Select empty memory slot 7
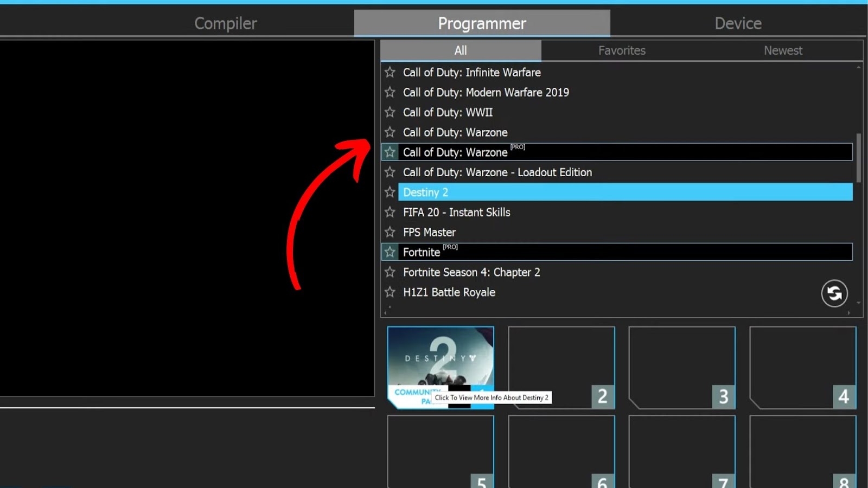This screenshot has height=488, width=868. (x=682, y=452)
